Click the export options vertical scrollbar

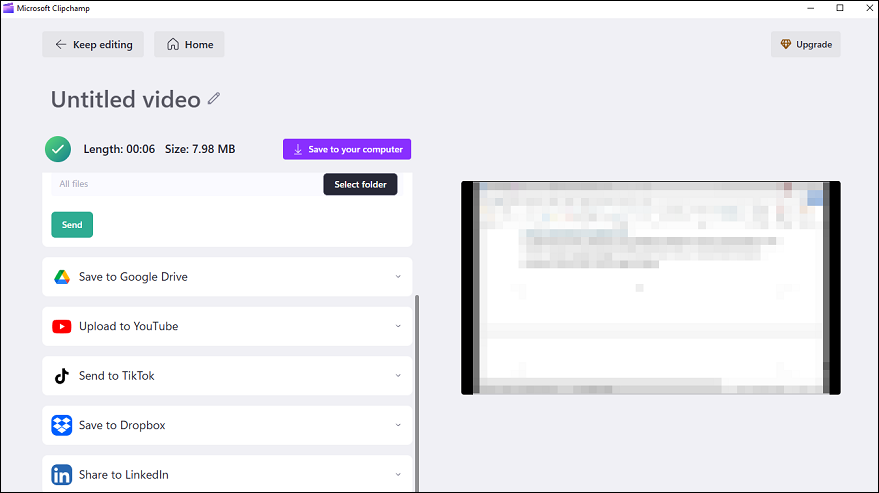click(x=417, y=393)
